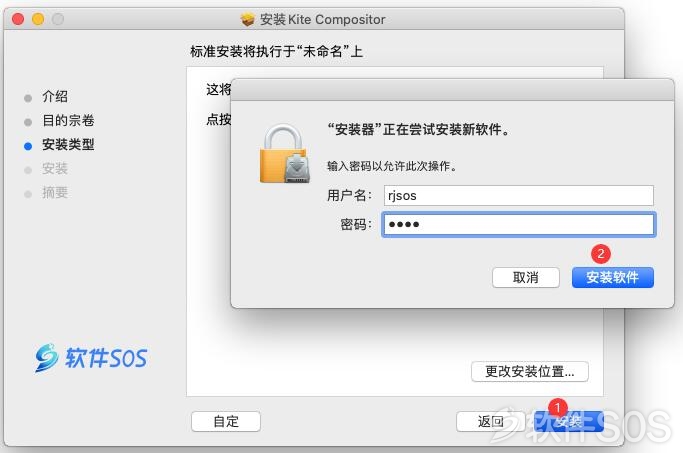Screen dimensions: 683x453
Task: Click the 软件SOS logo in sidebar
Action: click(91, 358)
